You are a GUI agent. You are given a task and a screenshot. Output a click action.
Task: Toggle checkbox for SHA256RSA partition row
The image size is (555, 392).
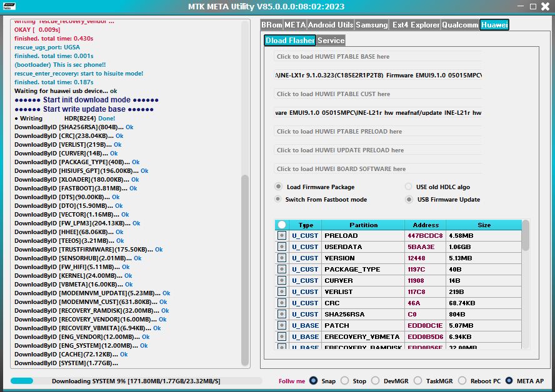tap(282, 314)
